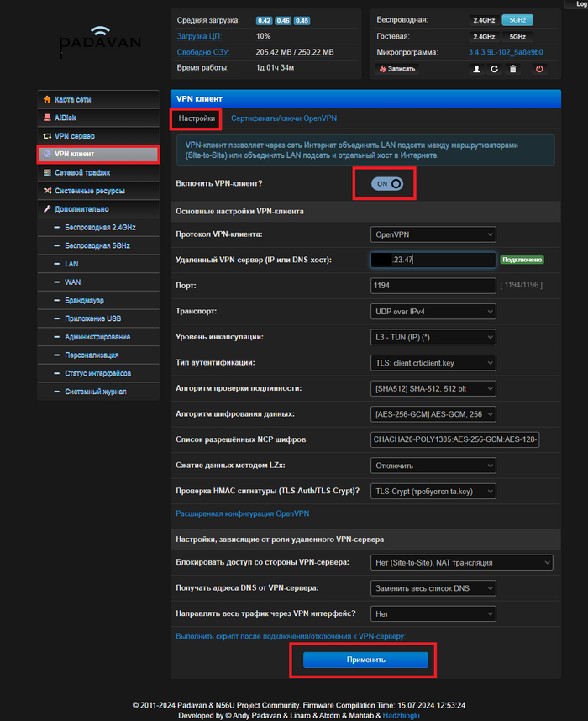588x721 pixels.
Task: Open Дополнительно with the wrench icon
Action: 48,208
